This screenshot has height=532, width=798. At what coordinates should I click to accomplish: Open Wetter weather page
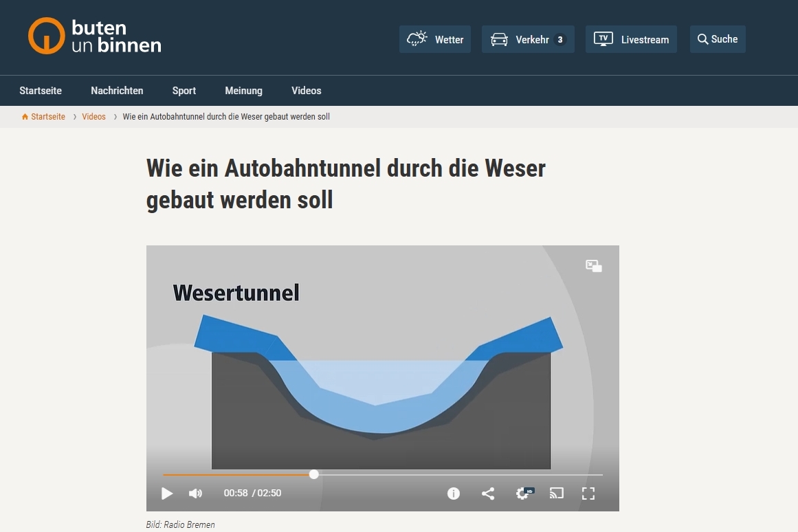[435, 40]
